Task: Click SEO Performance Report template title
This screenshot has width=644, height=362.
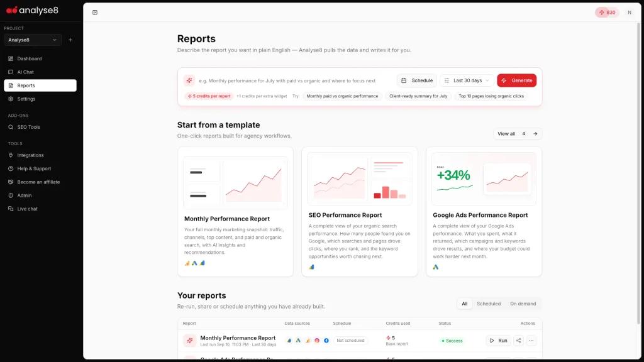Action: click(x=345, y=215)
